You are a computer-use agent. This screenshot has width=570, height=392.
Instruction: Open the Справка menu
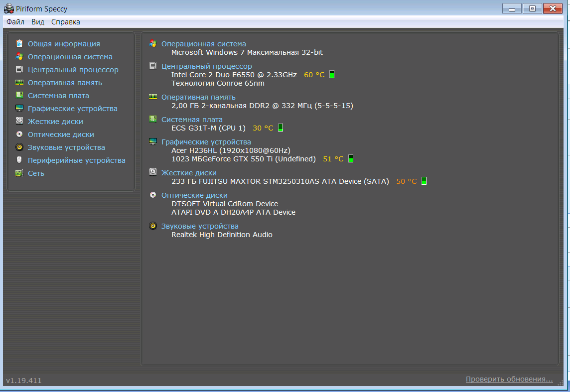(x=65, y=22)
